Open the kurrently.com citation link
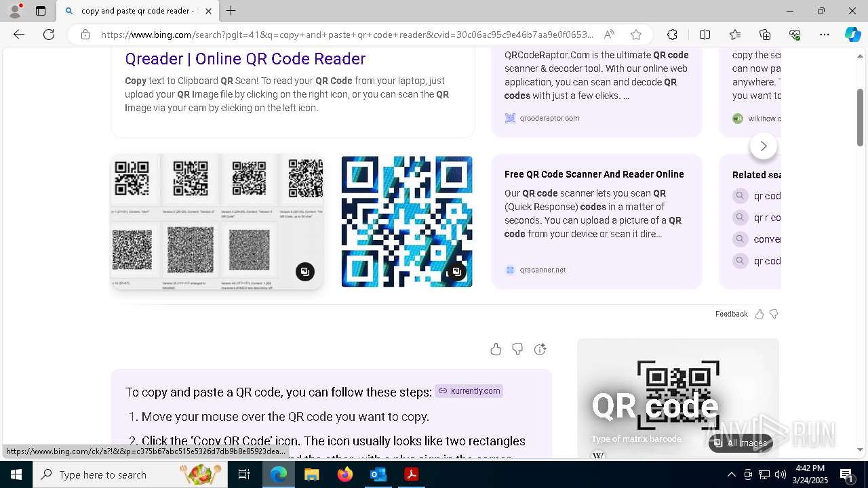 [x=469, y=390]
